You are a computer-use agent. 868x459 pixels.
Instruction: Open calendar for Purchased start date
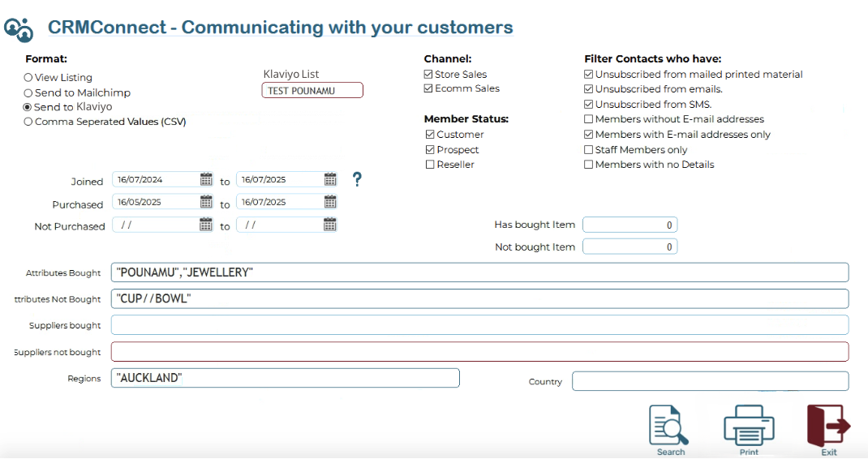coord(206,202)
